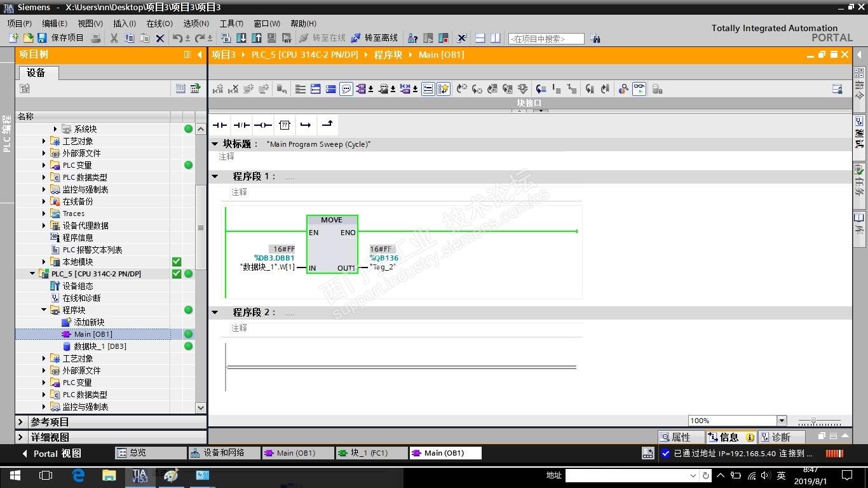
Task: Open the 在线(O) menu
Action: point(159,24)
